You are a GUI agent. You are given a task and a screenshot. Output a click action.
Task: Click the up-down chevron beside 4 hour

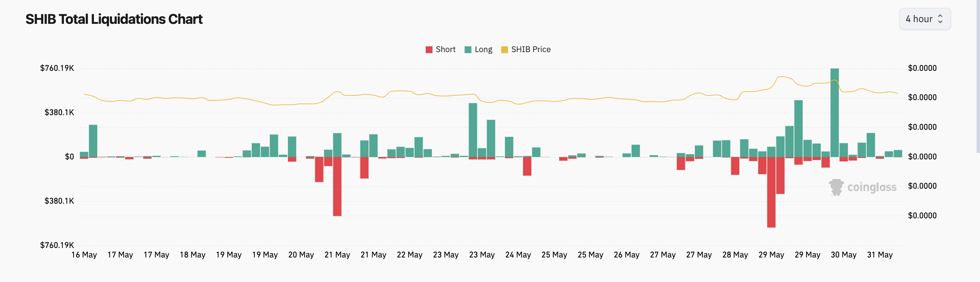(x=940, y=19)
